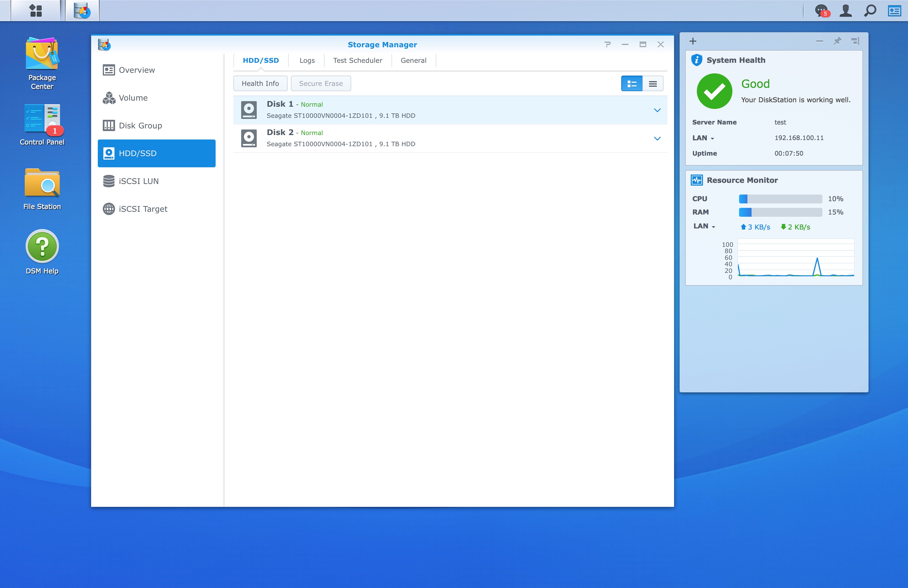Click the search magnifier icon
Viewport: 908px width, 588px height.
pos(870,10)
